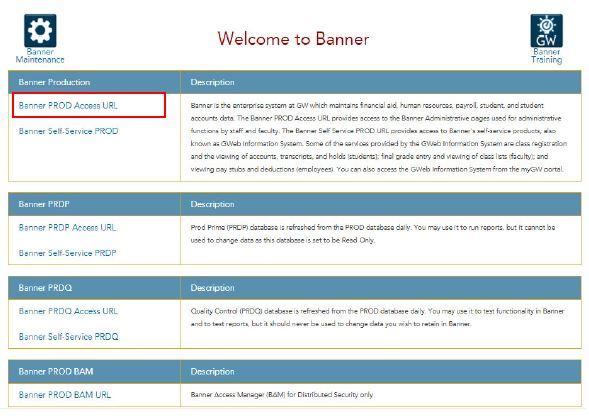Open the Banner PRDQ Access URL link

(x=68, y=311)
